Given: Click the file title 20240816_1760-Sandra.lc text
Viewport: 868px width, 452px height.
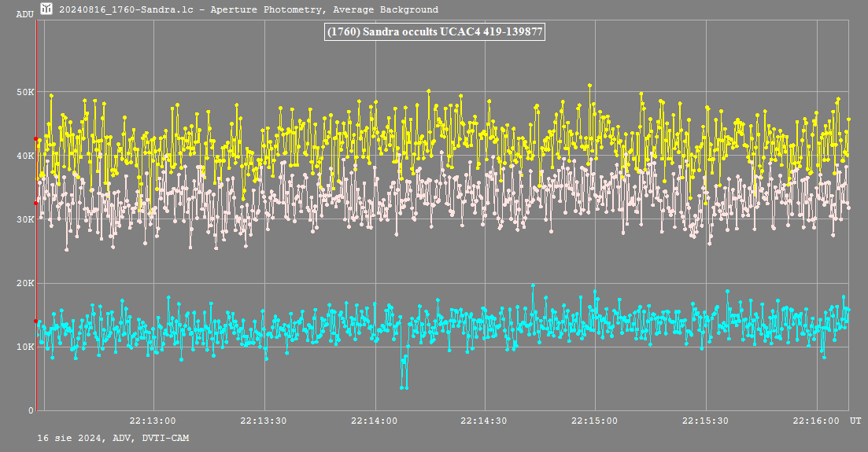Looking at the screenshot, I should (x=126, y=9).
